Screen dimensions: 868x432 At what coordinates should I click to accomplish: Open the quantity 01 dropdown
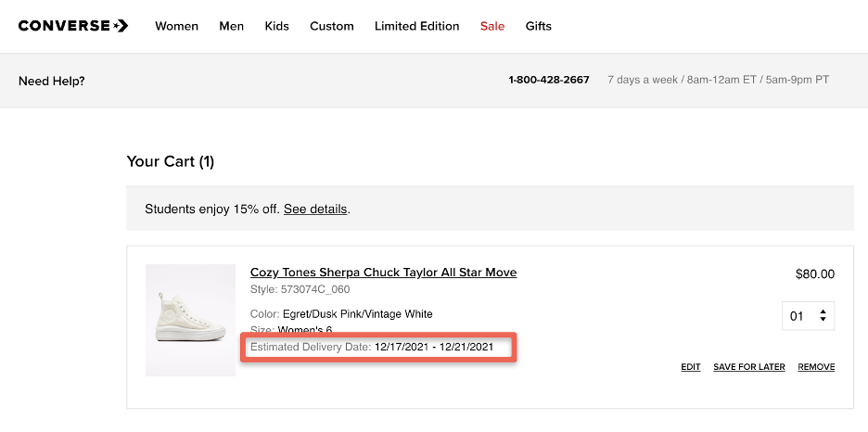tap(808, 316)
